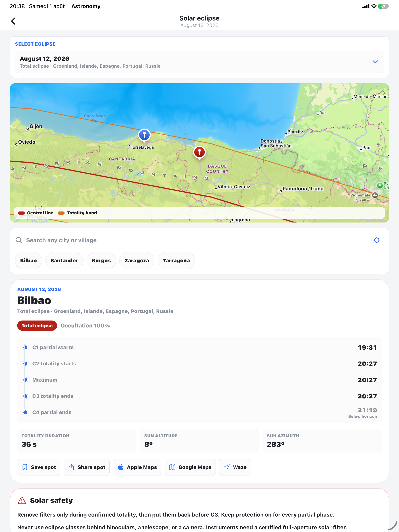Tap the red map pin at Bilbao
399x532 pixels.
tap(199, 153)
